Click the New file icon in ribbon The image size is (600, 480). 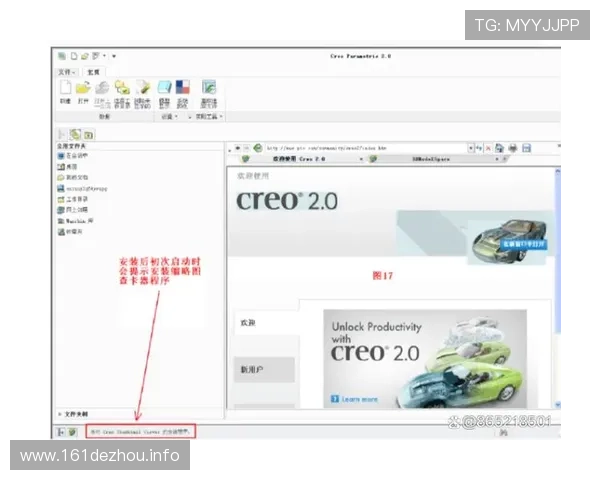65,90
